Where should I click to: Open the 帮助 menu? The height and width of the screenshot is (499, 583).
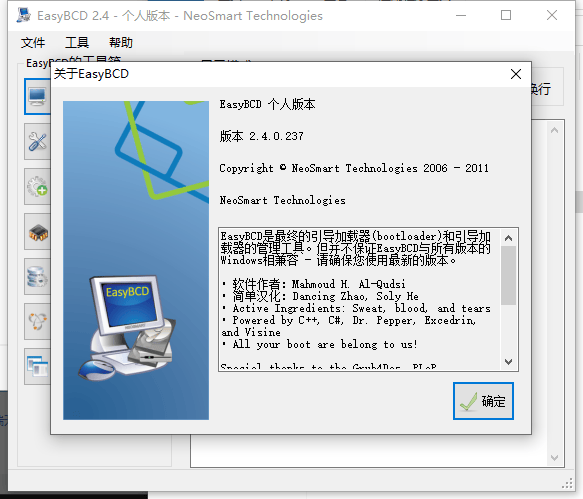121,42
